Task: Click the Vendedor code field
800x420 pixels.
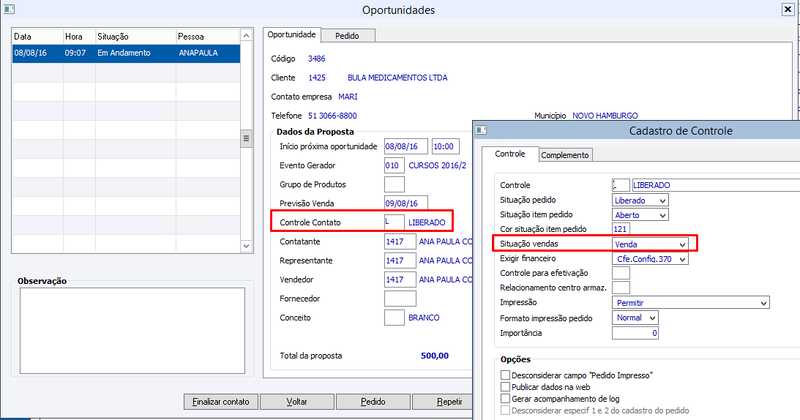Action: [x=399, y=279]
